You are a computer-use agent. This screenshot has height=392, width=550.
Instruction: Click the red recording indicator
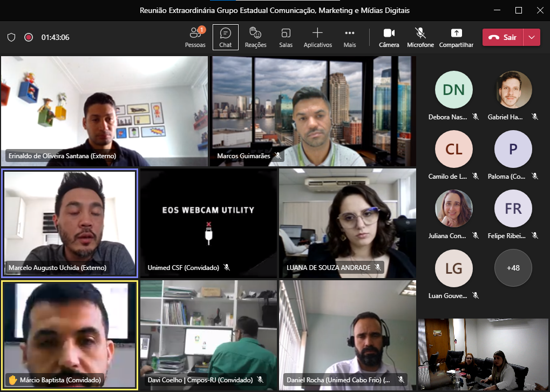29,37
